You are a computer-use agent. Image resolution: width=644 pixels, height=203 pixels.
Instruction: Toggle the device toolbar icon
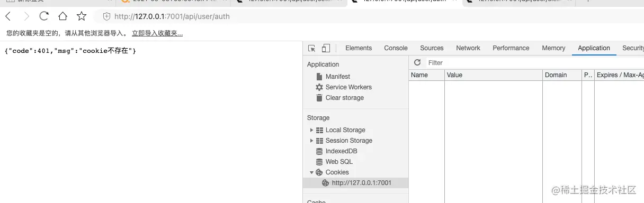(x=326, y=48)
